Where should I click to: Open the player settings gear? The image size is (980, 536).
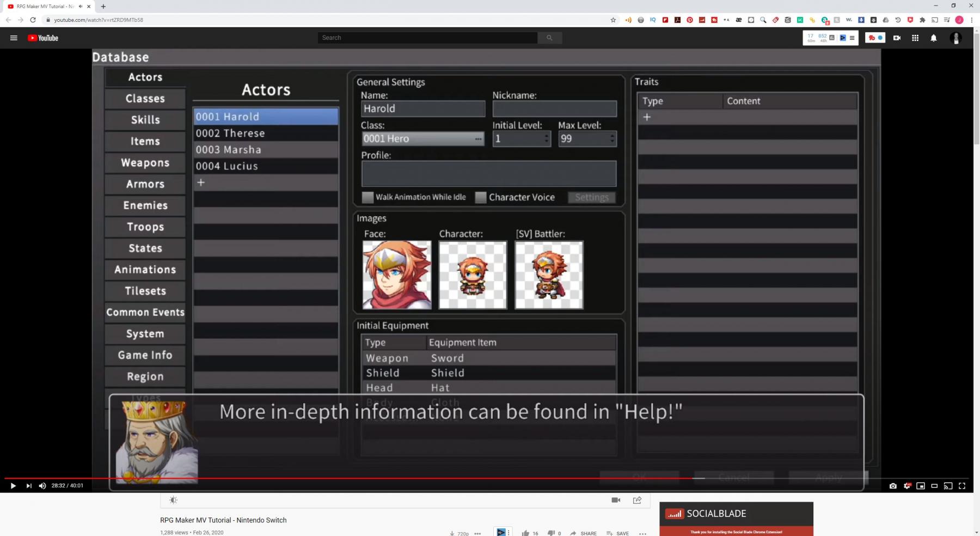click(907, 486)
